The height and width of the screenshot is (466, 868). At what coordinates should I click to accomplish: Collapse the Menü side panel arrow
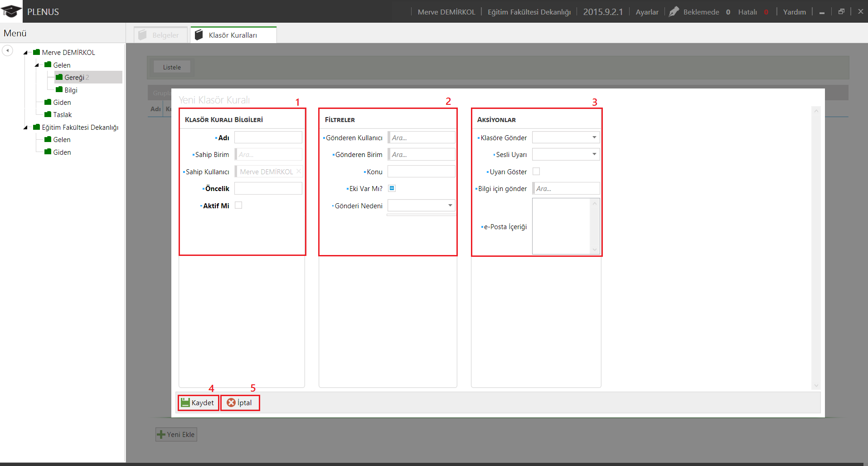tap(7, 50)
